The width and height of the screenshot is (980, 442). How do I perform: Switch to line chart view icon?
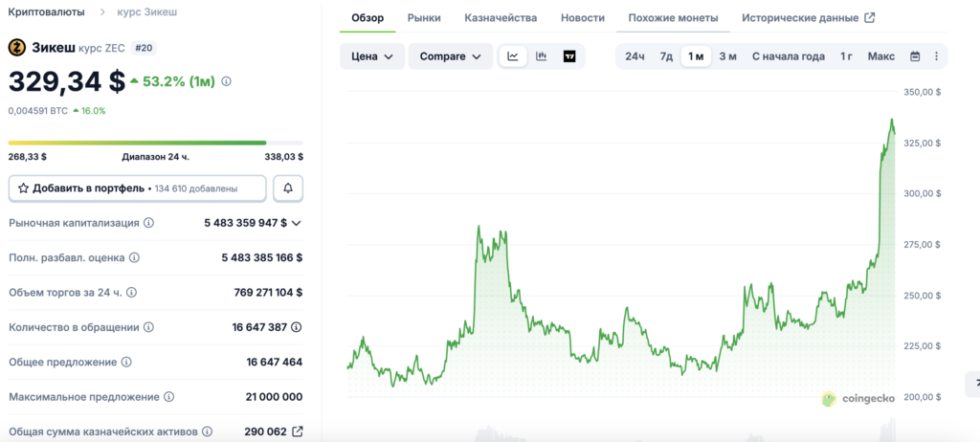(513, 56)
